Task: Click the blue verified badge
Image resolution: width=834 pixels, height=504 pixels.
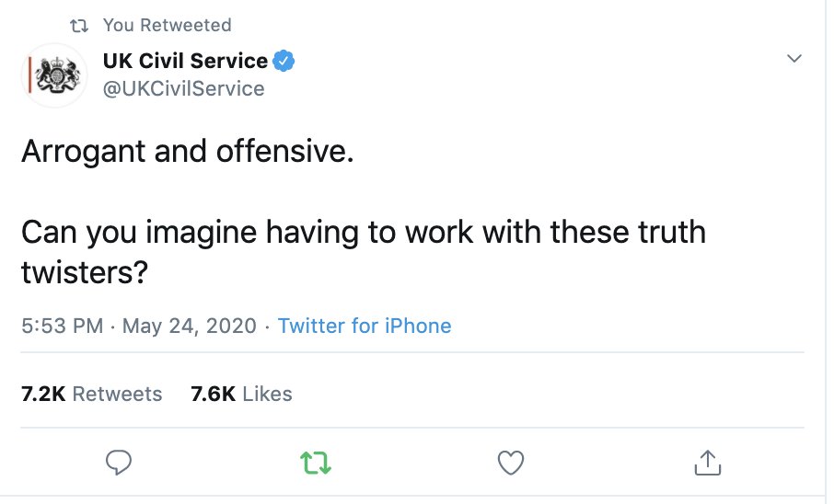Action: point(284,61)
